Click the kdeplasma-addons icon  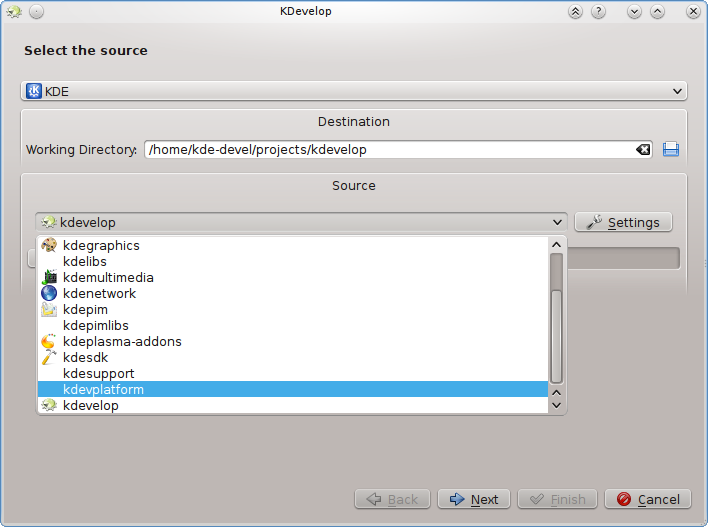[x=49, y=341]
